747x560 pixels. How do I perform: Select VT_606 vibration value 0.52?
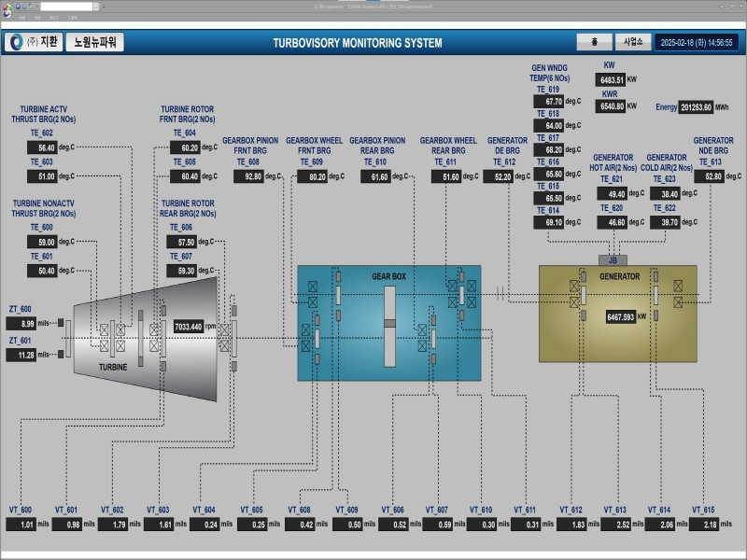point(393,525)
